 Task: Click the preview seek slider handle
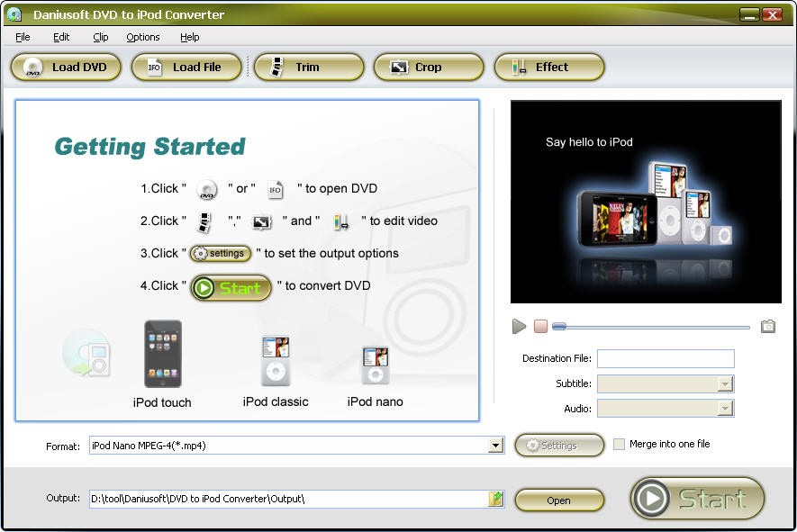point(559,326)
